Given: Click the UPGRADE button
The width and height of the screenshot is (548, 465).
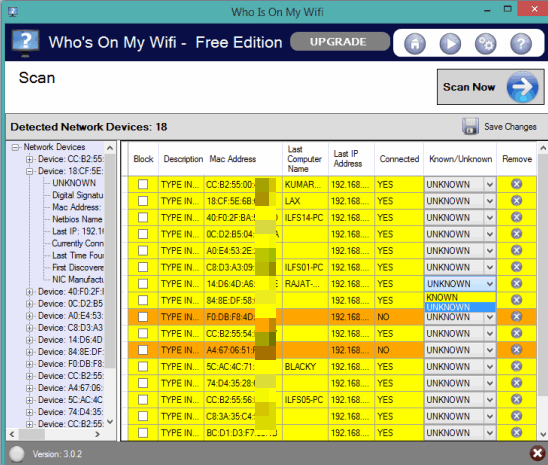Looking at the screenshot, I should 339,42.
